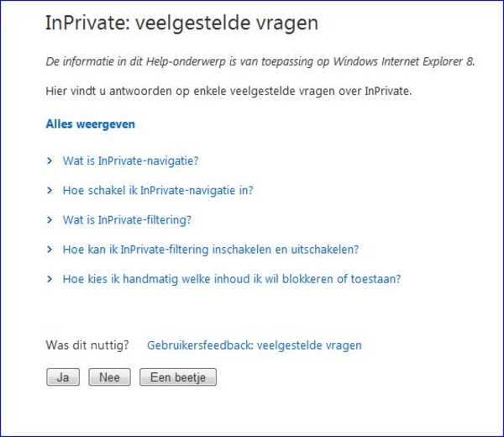Click chevron next to 'Hoe schakel ik InPrivate-navigatie in?'

click(x=50, y=190)
